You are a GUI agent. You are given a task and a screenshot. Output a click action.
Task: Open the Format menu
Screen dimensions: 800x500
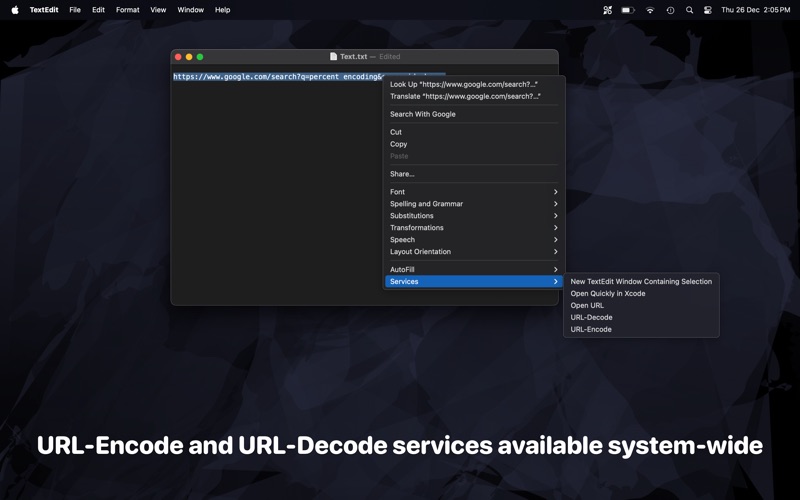[128, 10]
